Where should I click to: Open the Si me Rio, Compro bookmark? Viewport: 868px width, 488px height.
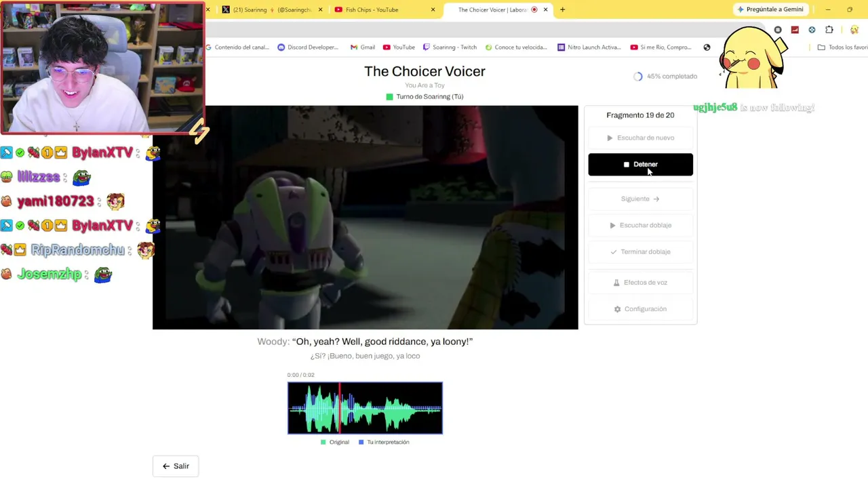click(x=661, y=47)
